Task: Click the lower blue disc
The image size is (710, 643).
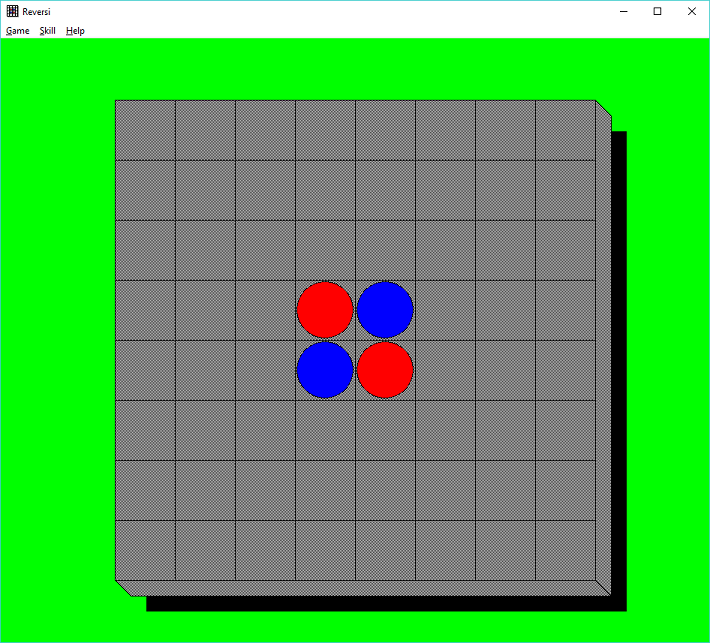Action: (x=325, y=370)
